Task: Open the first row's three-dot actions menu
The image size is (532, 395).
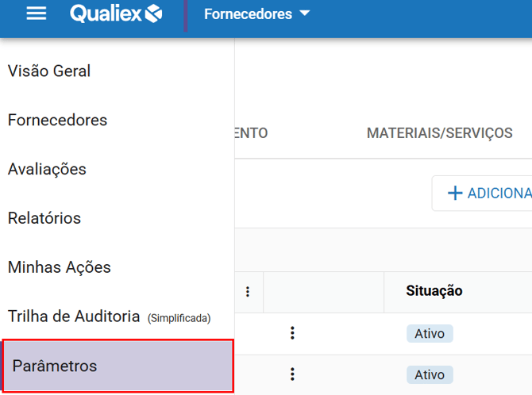Action: click(292, 333)
